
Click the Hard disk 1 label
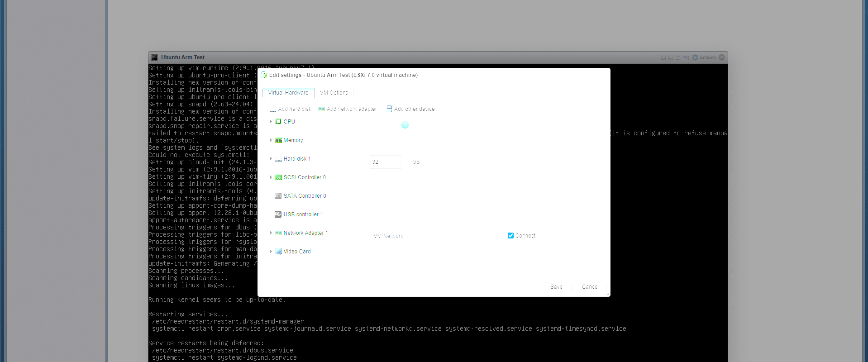click(x=297, y=159)
